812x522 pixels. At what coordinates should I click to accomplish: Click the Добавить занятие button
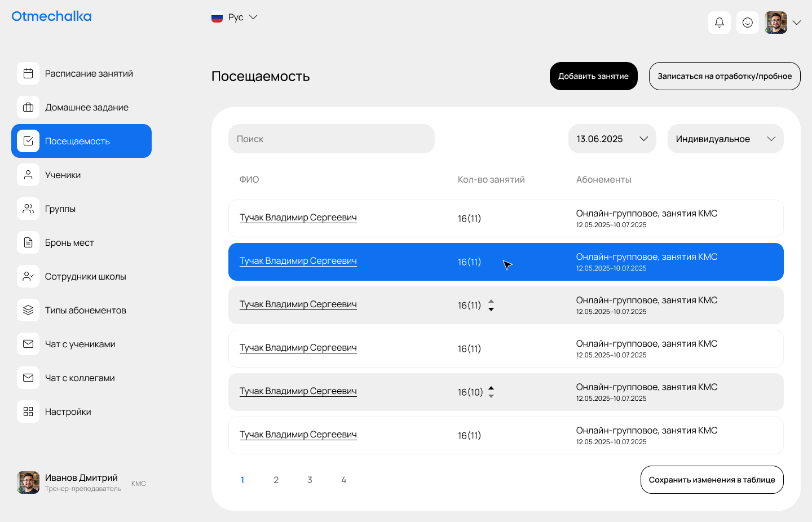[x=594, y=76]
